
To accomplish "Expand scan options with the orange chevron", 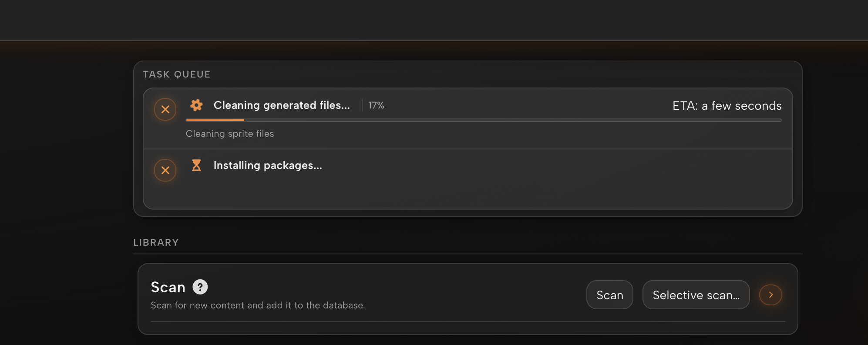I will (770, 295).
